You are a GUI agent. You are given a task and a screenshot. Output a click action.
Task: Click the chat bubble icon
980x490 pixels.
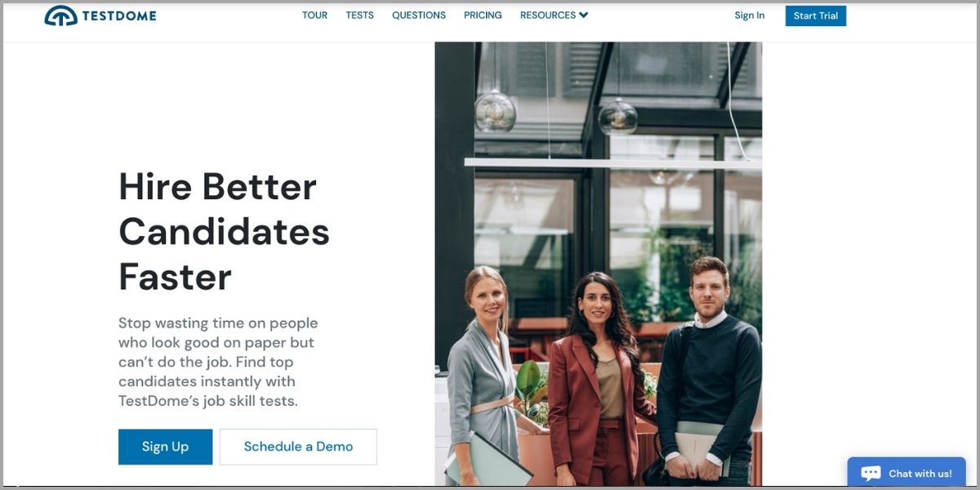[871, 473]
